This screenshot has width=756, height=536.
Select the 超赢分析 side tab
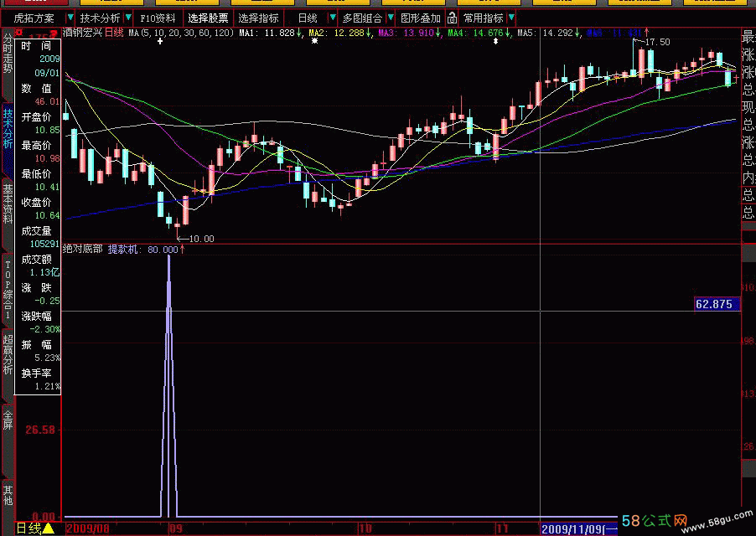8,354
